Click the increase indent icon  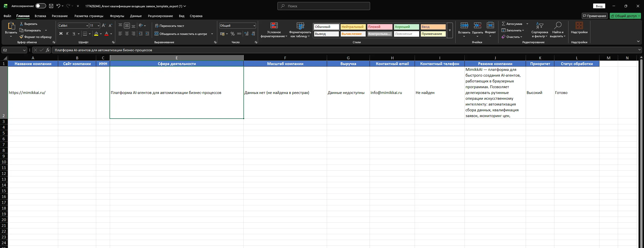click(x=147, y=34)
